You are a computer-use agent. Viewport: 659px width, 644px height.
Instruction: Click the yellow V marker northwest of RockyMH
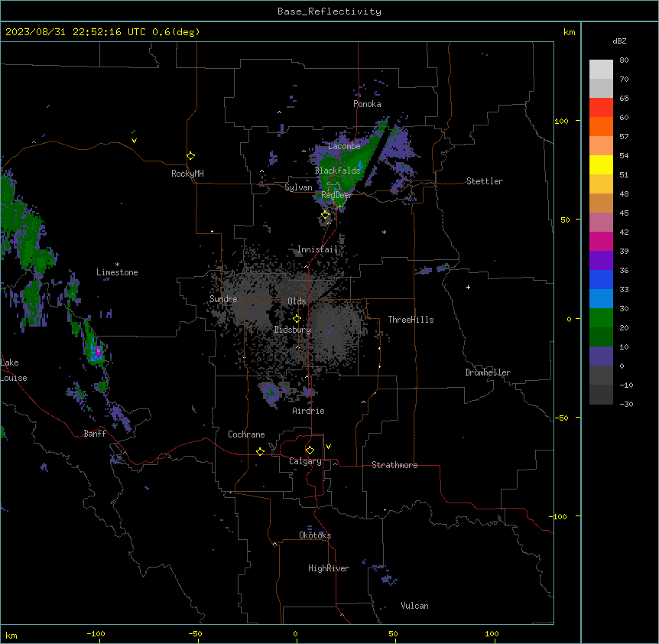pyautogui.click(x=134, y=141)
